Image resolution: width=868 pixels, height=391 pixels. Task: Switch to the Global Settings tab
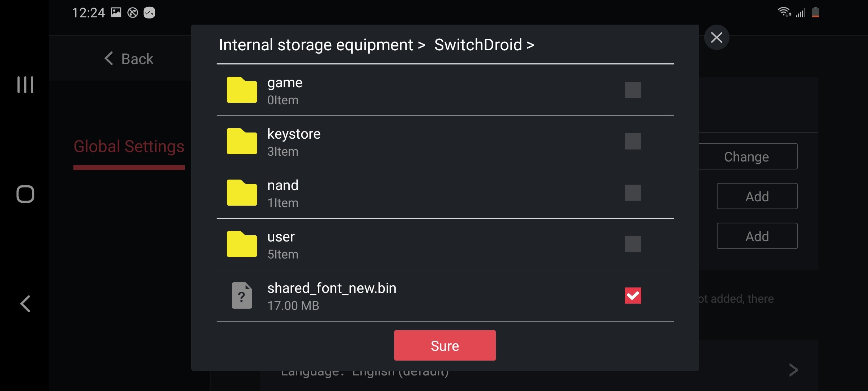tap(129, 147)
